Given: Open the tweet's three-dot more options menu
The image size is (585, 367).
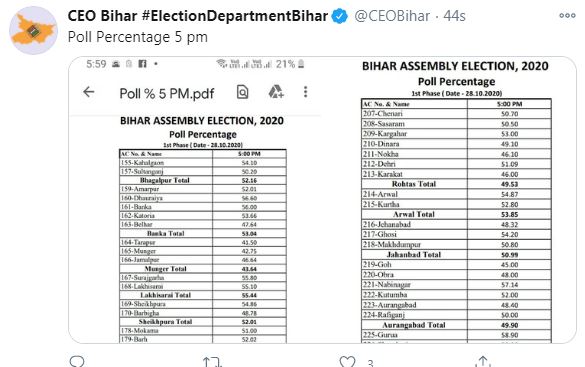Looking at the screenshot, I should click(567, 16).
